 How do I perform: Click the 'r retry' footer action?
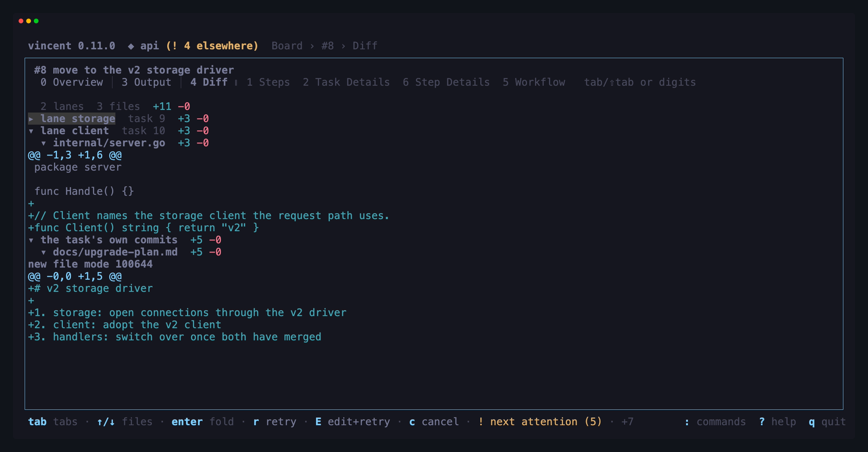click(275, 422)
